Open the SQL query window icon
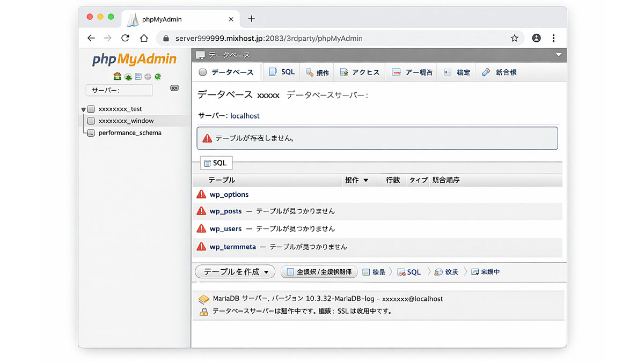The width and height of the screenshot is (644, 362). click(137, 77)
